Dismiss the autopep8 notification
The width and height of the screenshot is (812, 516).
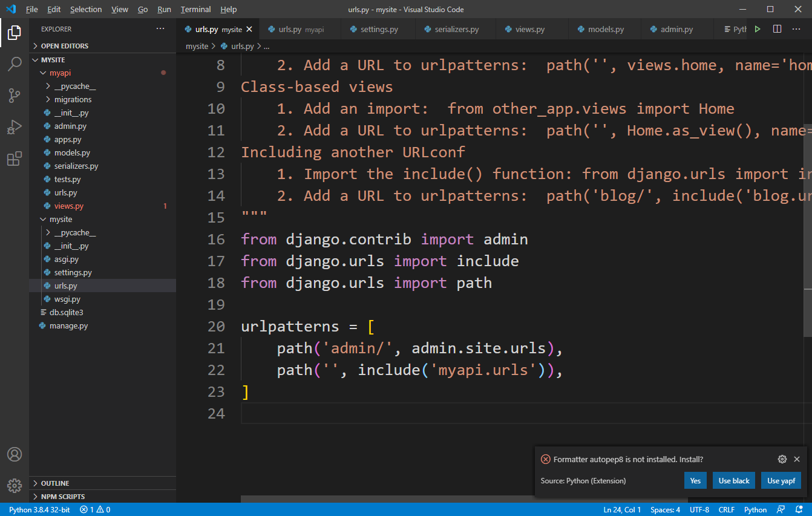797,459
